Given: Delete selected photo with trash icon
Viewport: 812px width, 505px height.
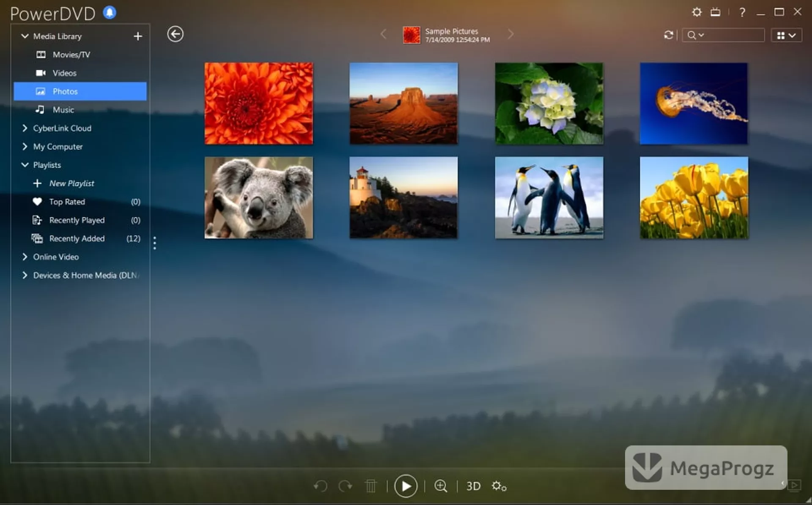Looking at the screenshot, I should (x=370, y=486).
